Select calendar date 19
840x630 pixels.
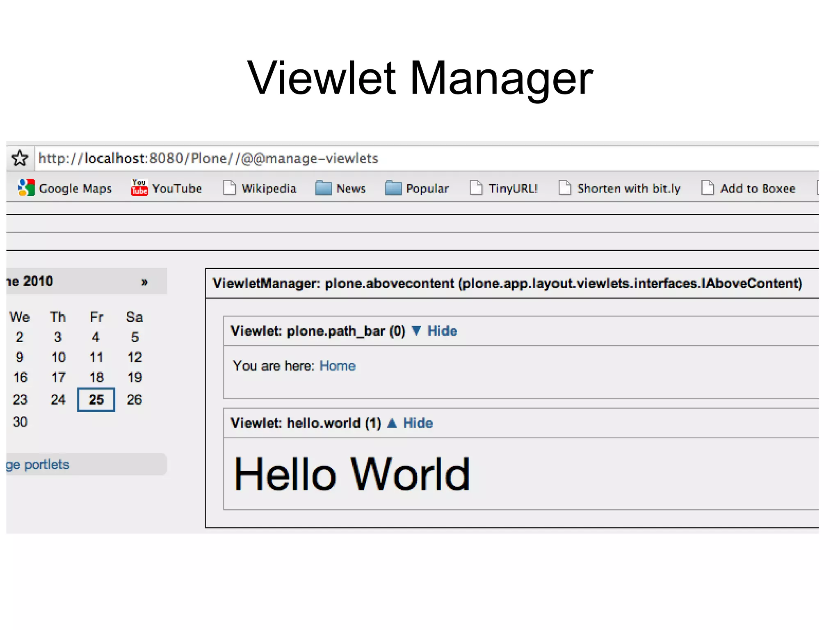tap(135, 377)
